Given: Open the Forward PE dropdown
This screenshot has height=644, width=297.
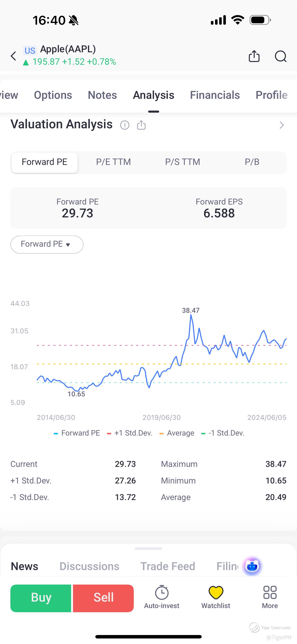Looking at the screenshot, I should (x=47, y=244).
